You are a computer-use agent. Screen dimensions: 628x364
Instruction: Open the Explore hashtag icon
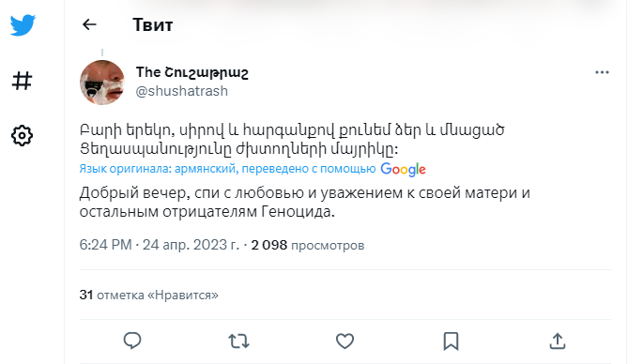[x=22, y=81]
